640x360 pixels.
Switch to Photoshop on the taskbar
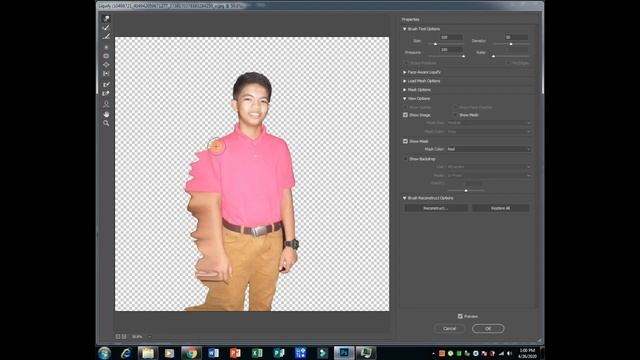point(344,353)
